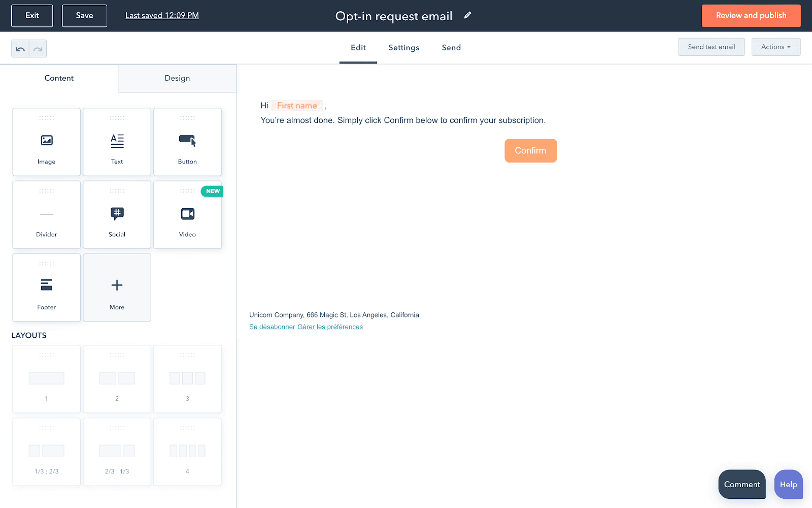Image resolution: width=812 pixels, height=508 pixels.
Task: Select the Image content module
Action: click(x=47, y=142)
